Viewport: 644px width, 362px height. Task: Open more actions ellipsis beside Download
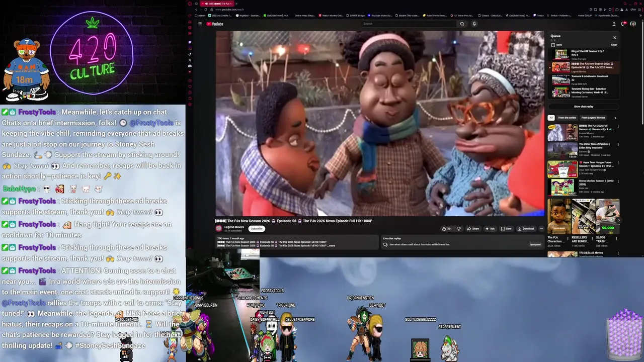coord(541,229)
